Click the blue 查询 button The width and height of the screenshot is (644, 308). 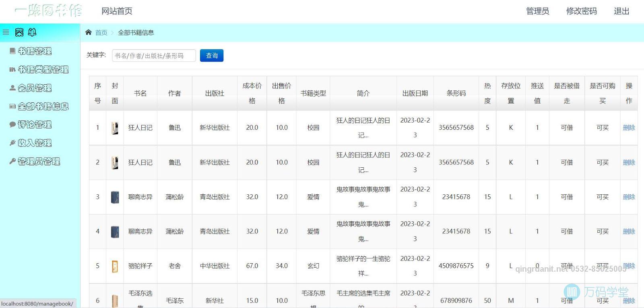tap(212, 55)
